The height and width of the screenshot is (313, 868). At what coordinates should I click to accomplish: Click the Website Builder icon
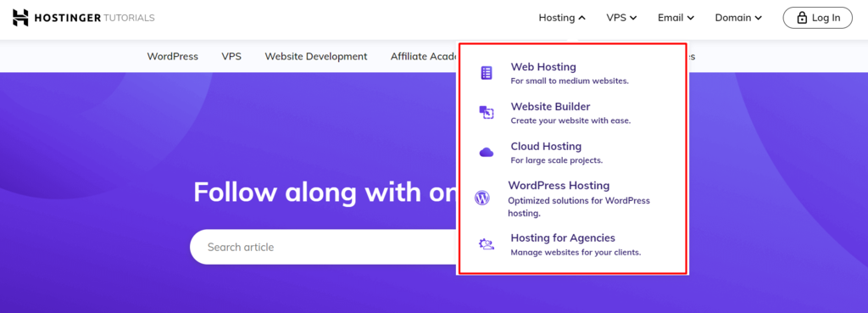pyautogui.click(x=486, y=113)
